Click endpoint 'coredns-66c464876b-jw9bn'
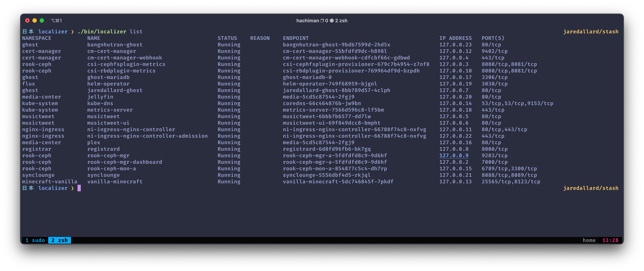644x271 pixels. tap(322, 103)
